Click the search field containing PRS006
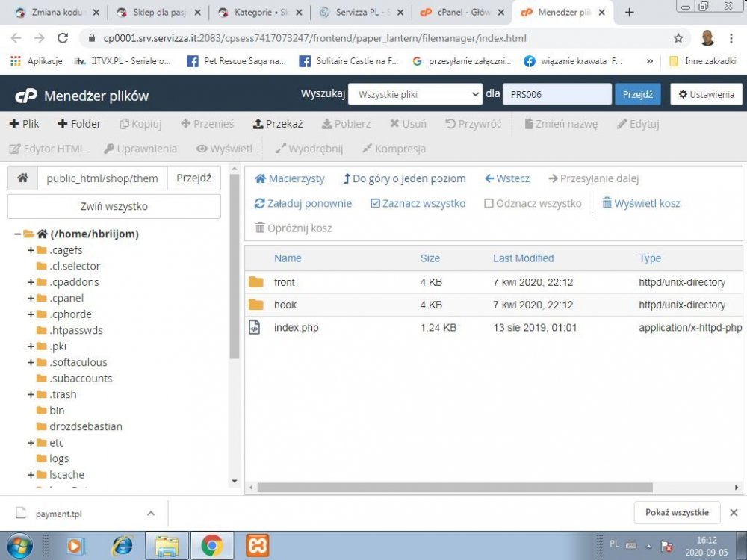The width and height of the screenshot is (747, 560). [x=557, y=94]
